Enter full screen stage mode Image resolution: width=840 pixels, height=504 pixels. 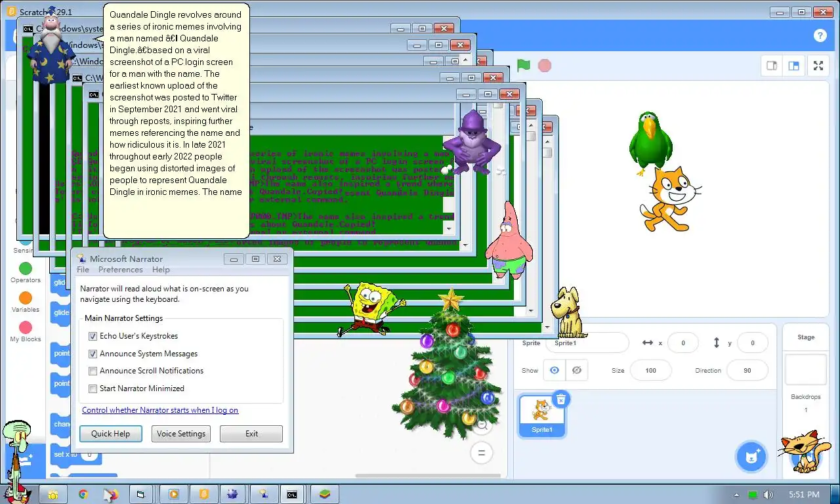pos(818,66)
